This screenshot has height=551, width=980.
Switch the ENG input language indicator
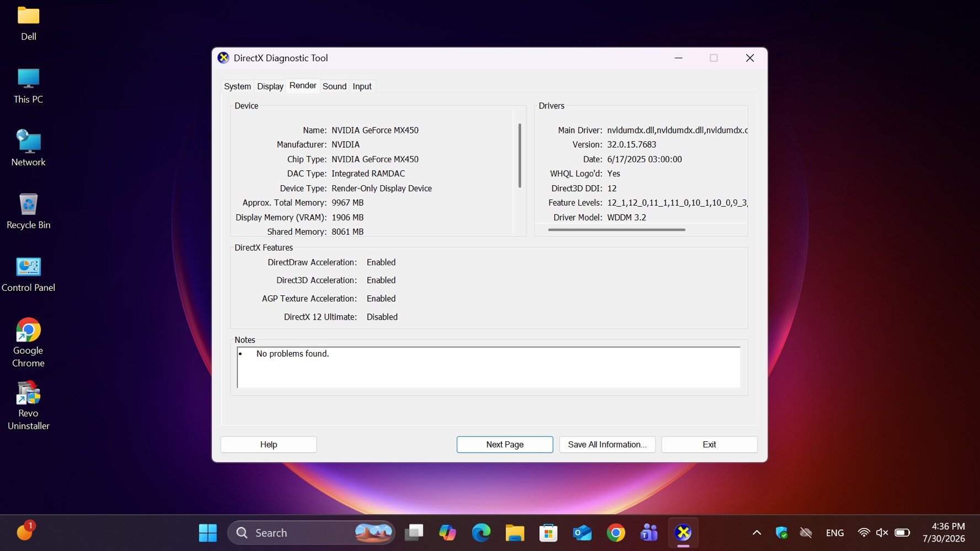pyautogui.click(x=835, y=533)
